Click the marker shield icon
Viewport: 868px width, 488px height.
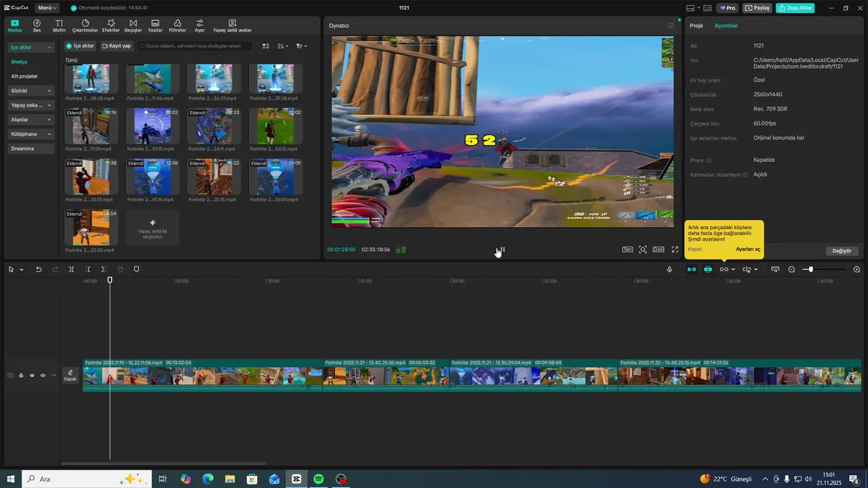click(x=136, y=269)
